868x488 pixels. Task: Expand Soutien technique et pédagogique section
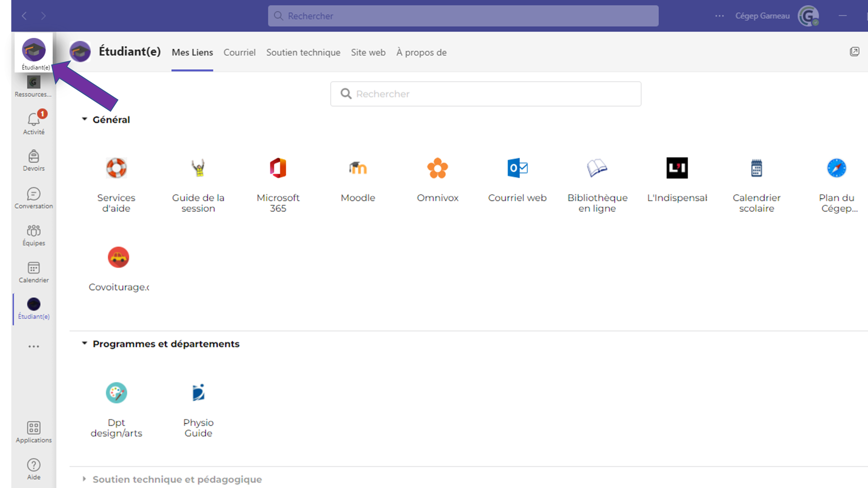[85, 479]
